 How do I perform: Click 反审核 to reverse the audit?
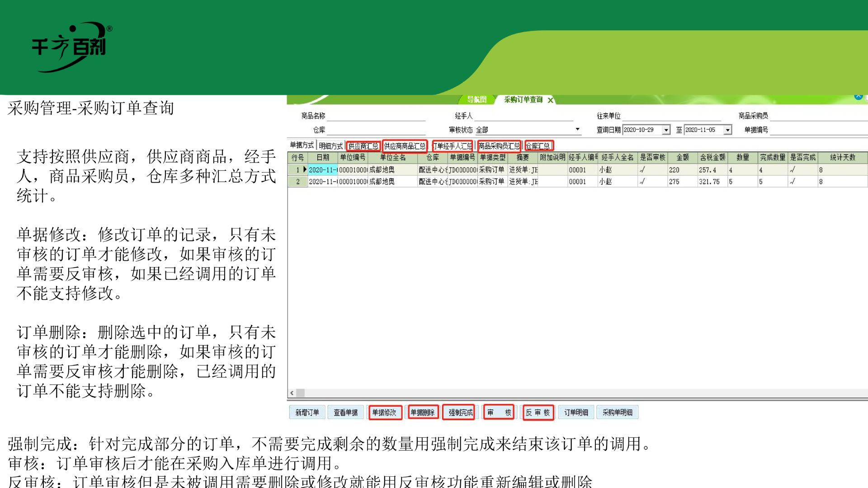(538, 412)
